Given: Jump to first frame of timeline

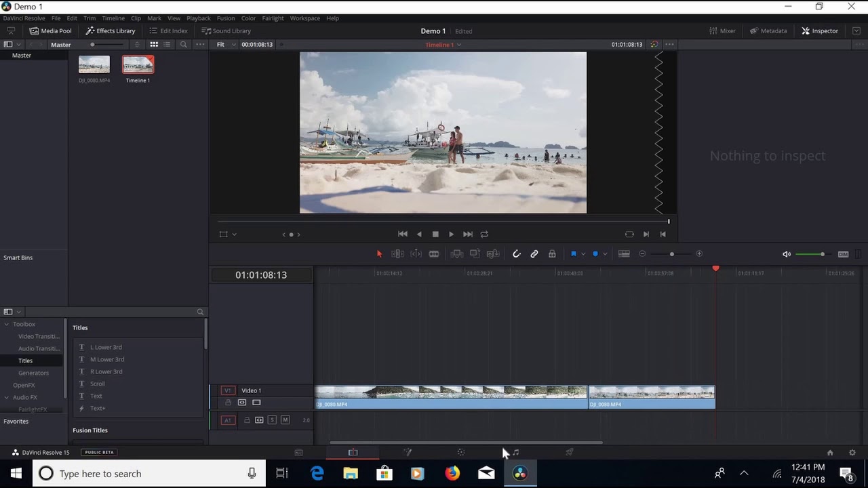Looking at the screenshot, I should 403,234.
